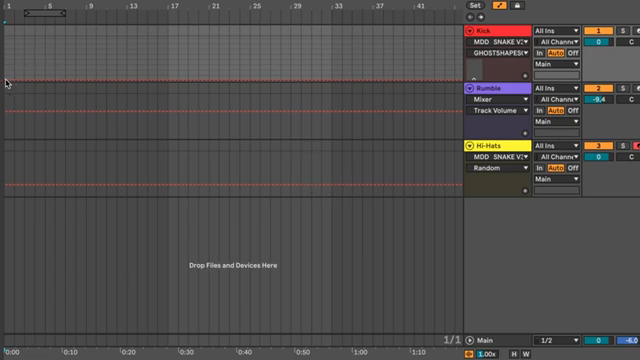Viewport: 640px width, 360px height.
Task: Click the loop brace in ruler
Action: click(x=45, y=13)
